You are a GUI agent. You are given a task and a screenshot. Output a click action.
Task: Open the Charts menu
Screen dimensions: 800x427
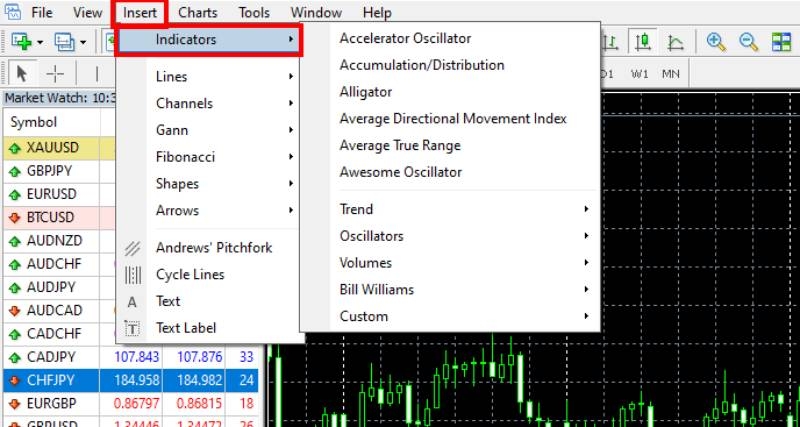pyautogui.click(x=197, y=13)
